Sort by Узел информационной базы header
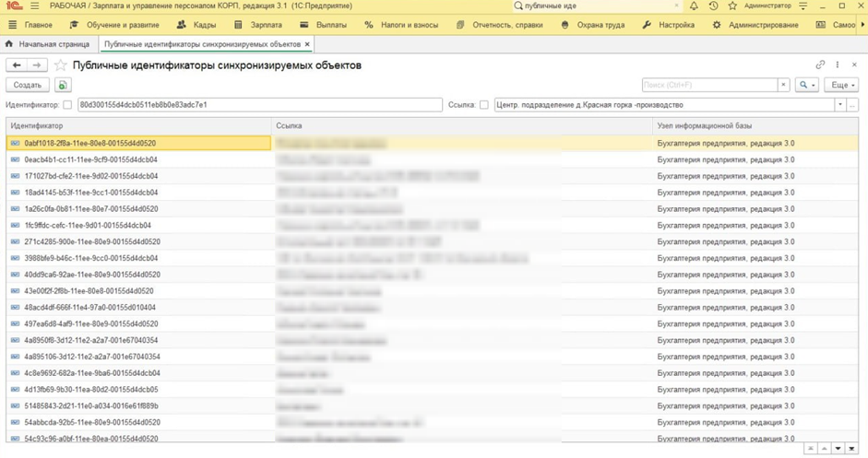This screenshot has width=868, height=458. (x=755, y=125)
